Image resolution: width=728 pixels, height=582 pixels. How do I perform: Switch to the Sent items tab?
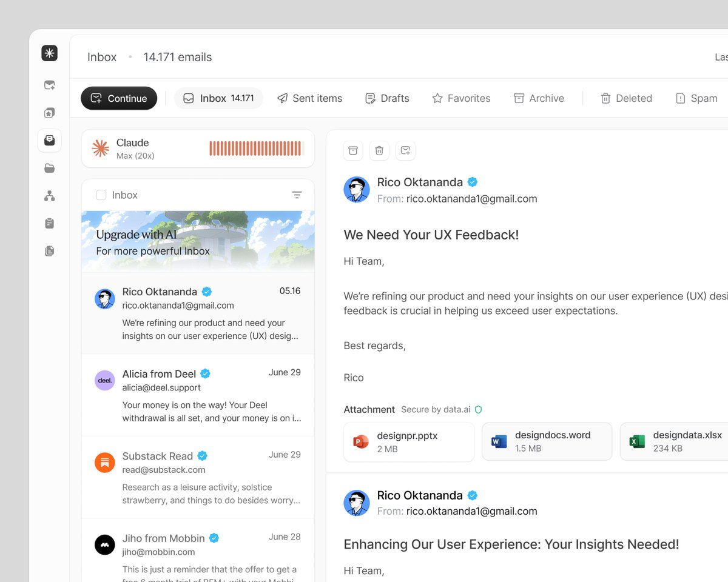click(310, 98)
